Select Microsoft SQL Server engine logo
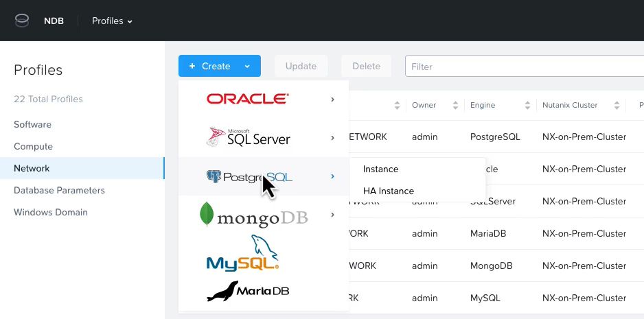The image size is (644, 319). click(x=248, y=137)
